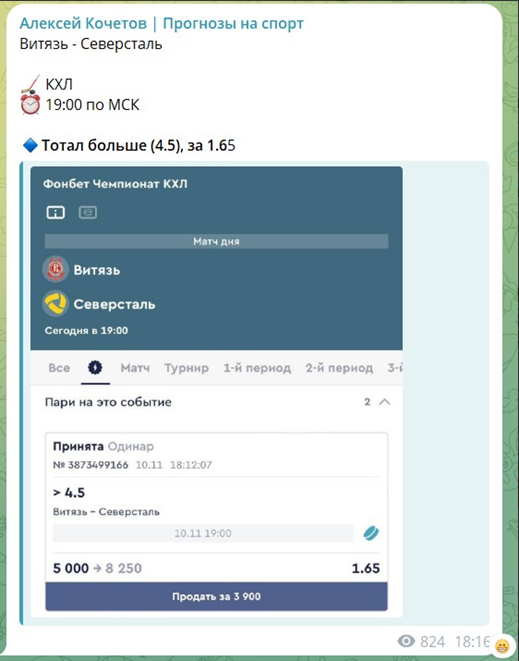Image resolution: width=519 pixels, height=661 pixels.
Task: Click the 1.65 odds value in bet
Action: pos(366,568)
